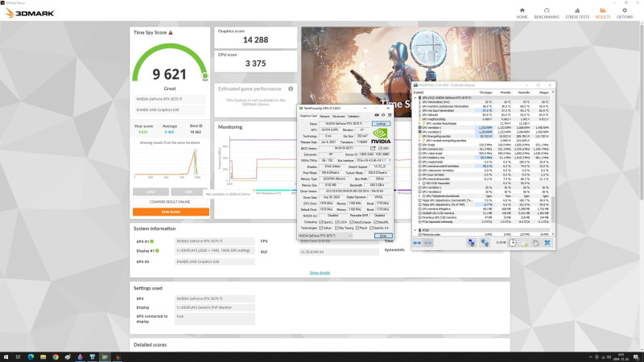This screenshot has width=644, height=362.
Task: Click the HWiNFO close sensors X icon
Action: pos(547,243)
